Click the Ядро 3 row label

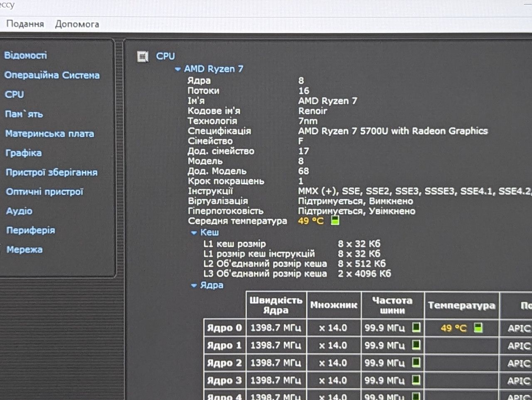click(224, 380)
